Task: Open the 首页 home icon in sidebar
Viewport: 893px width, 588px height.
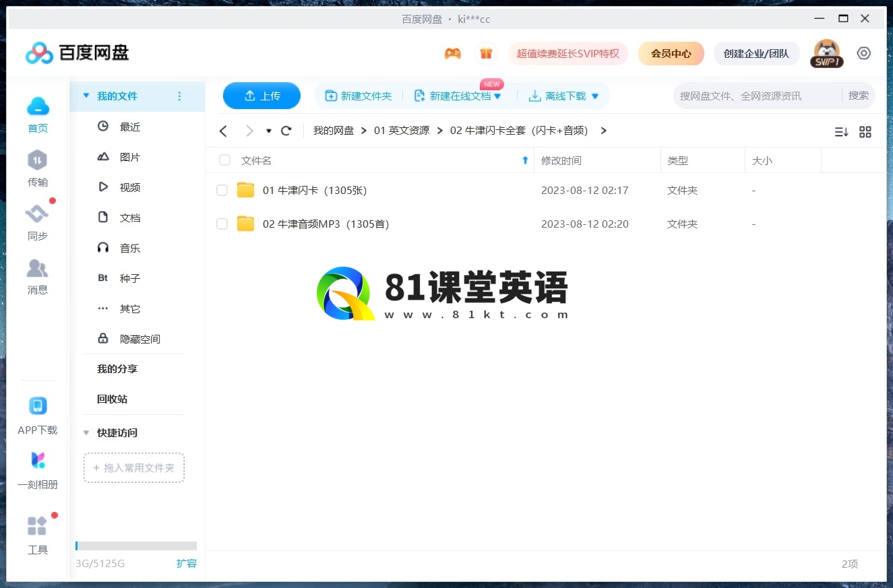Action: tap(38, 114)
